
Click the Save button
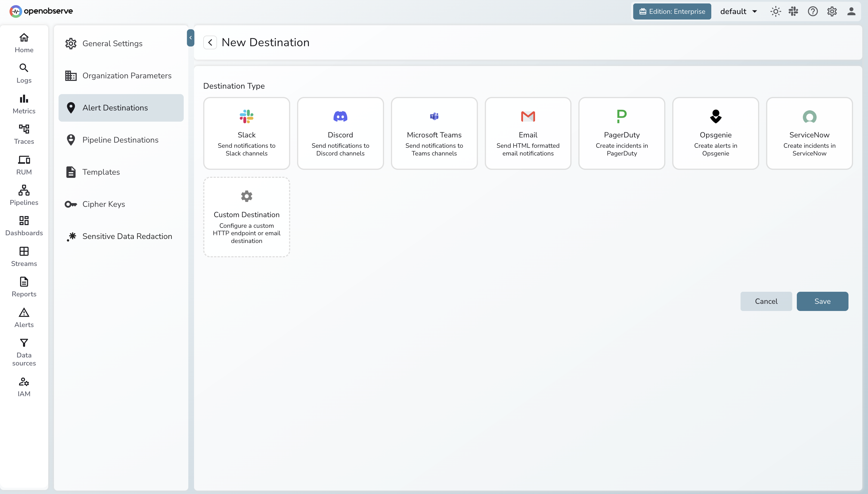[821, 301]
